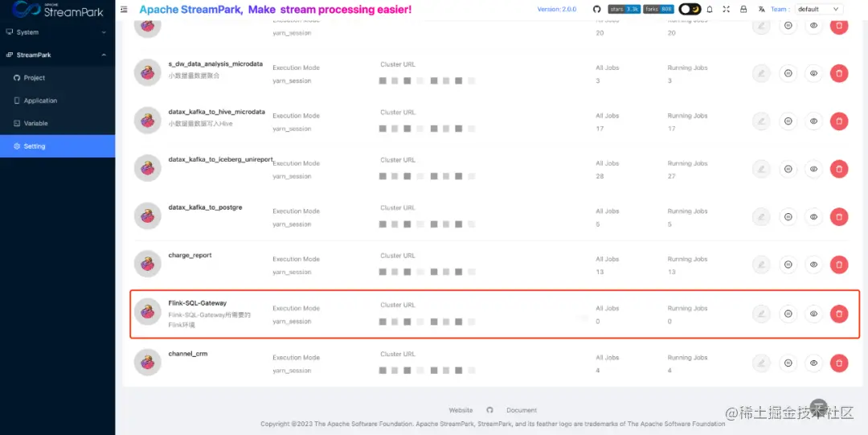Edit the datax_kafka_to_hive_microdata cluster
The width and height of the screenshot is (868, 435).
[761, 121]
